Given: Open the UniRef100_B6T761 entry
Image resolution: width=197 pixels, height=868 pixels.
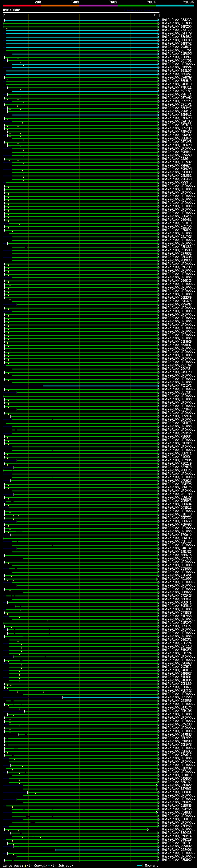Looking at the screenshot, I should (177, 50).
